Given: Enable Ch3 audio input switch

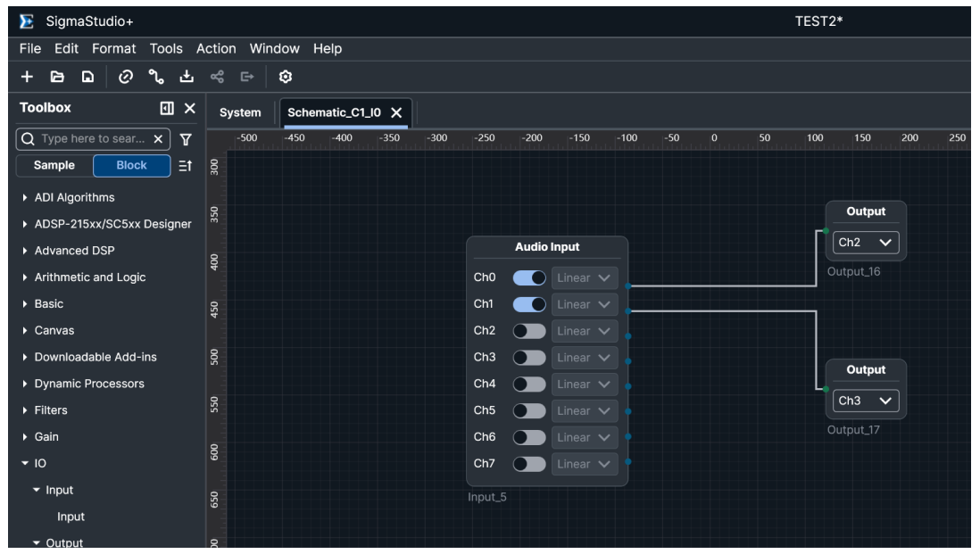Looking at the screenshot, I should pyautogui.click(x=529, y=357).
